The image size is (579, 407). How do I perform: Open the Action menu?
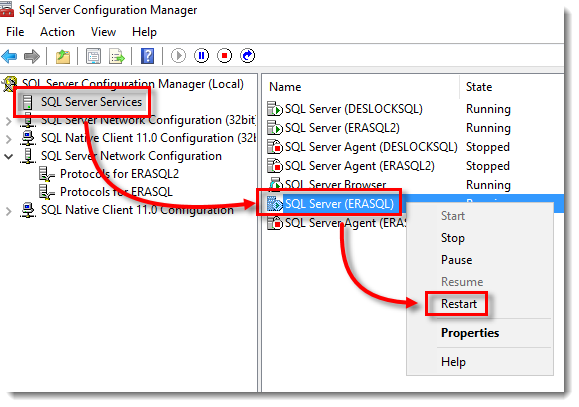[57, 32]
